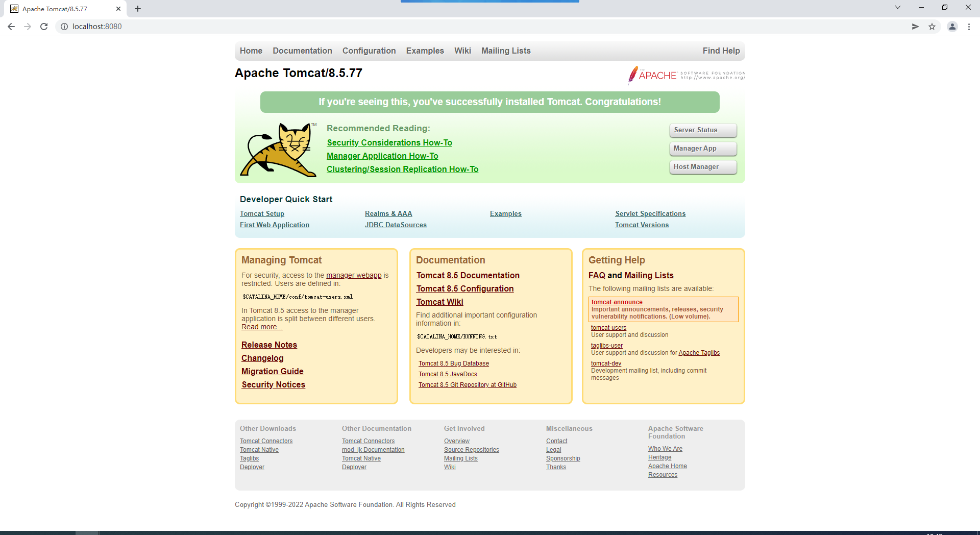Open Who We Are link

(x=665, y=449)
